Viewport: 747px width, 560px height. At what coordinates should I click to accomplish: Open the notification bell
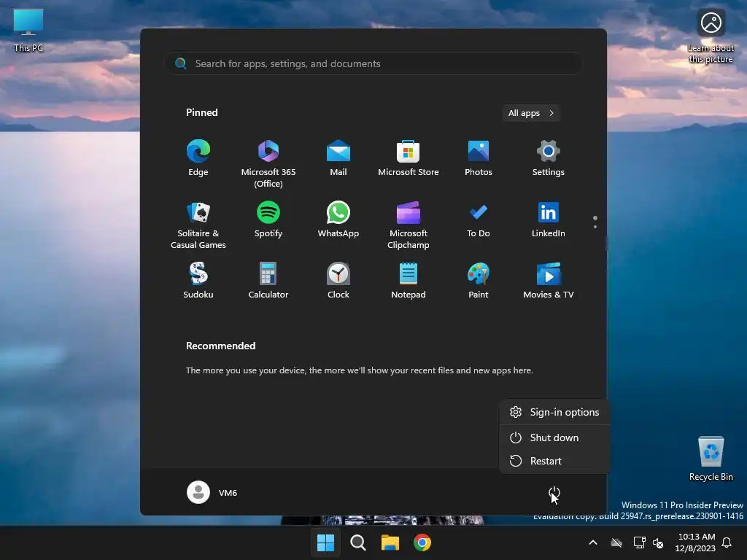coord(727,542)
